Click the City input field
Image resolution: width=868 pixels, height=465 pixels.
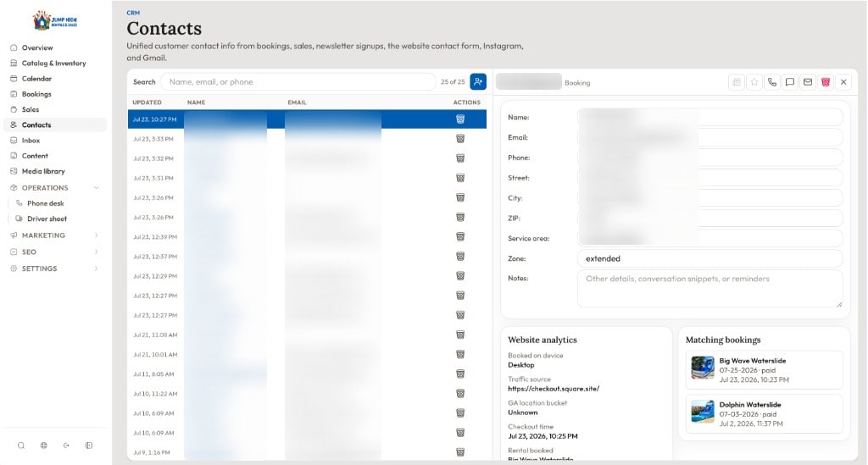click(710, 198)
